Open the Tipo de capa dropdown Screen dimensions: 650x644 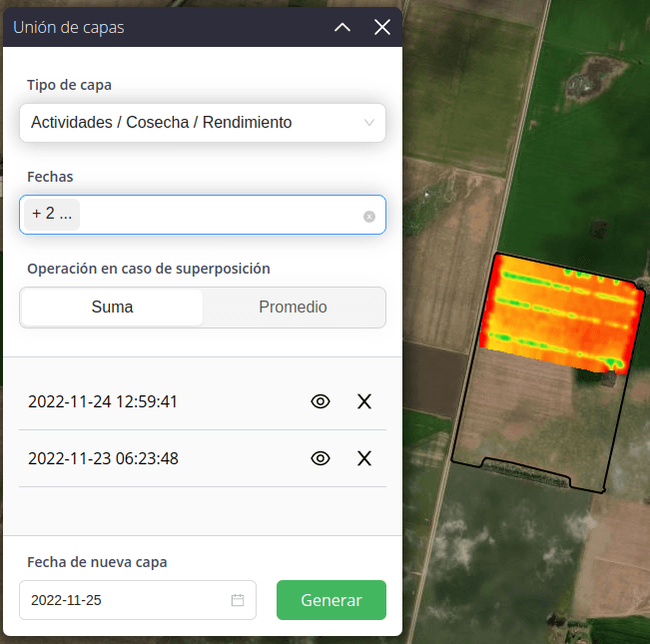[x=202, y=123]
